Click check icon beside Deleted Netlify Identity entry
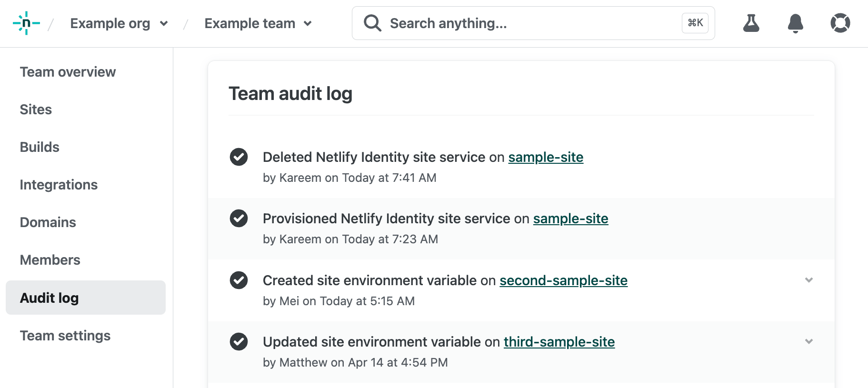This screenshot has width=868, height=388. [239, 157]
